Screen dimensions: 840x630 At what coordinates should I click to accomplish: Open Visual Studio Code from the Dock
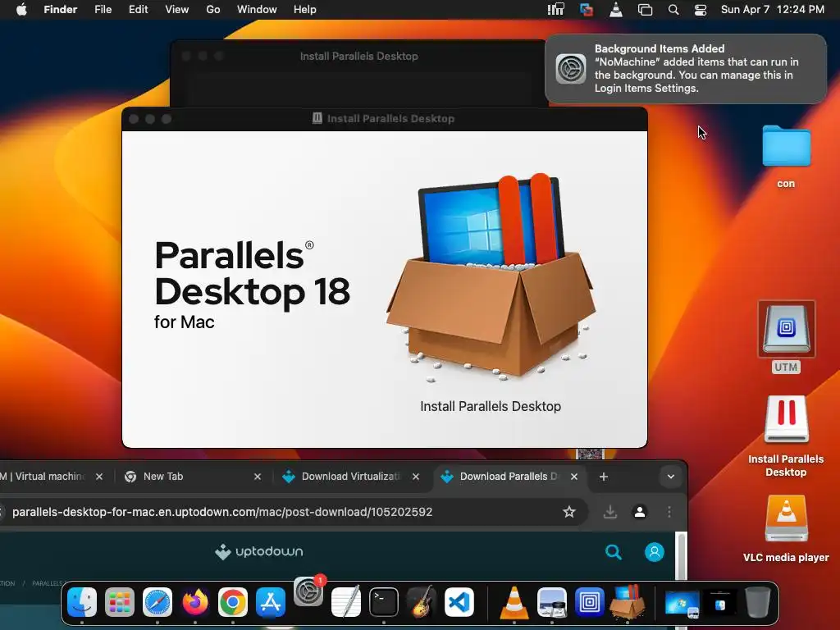[459, 602]
